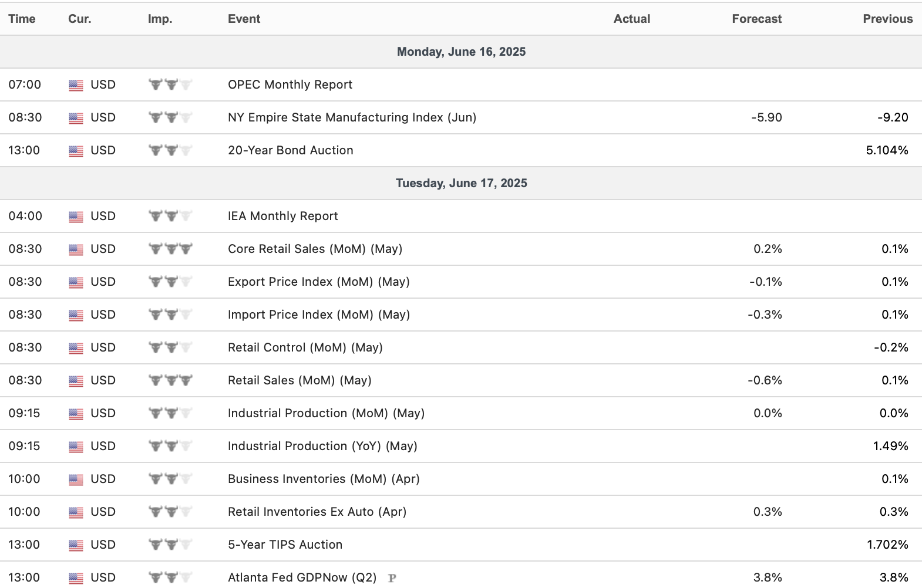Click the Tuesday, June 17, 2025 date header
The height and width of the screenshot is (588, 922).
click(x=461, y=183)
